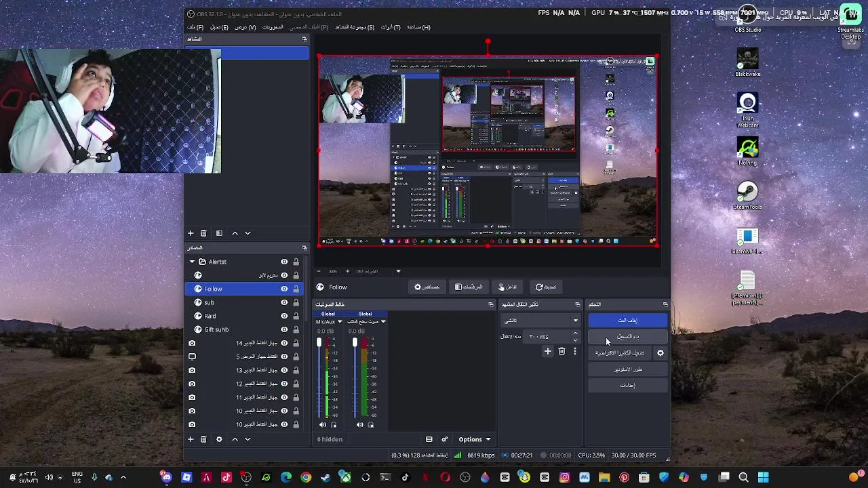This screenshot has width=868, height=488.
Task: Move source down in sources toolbar
Action: [248, 439]
